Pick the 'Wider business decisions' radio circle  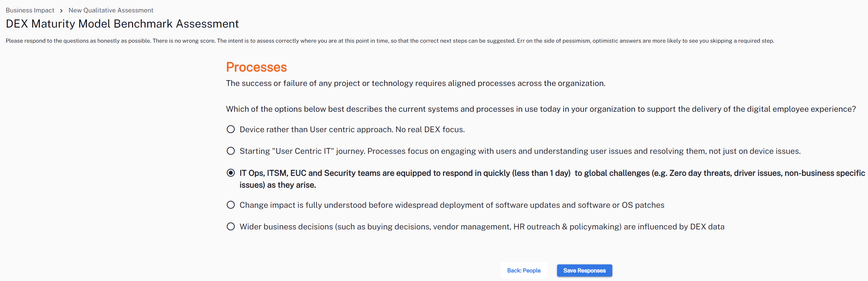(231, 226)
